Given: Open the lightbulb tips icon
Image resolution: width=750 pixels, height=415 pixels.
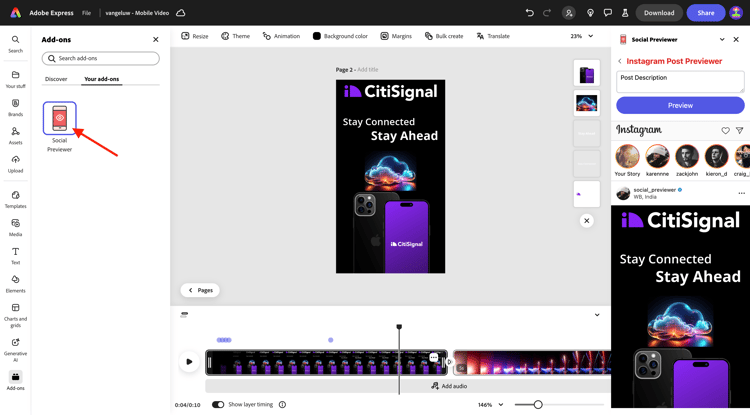Looking at the screenshot, I should click(590, 13).
